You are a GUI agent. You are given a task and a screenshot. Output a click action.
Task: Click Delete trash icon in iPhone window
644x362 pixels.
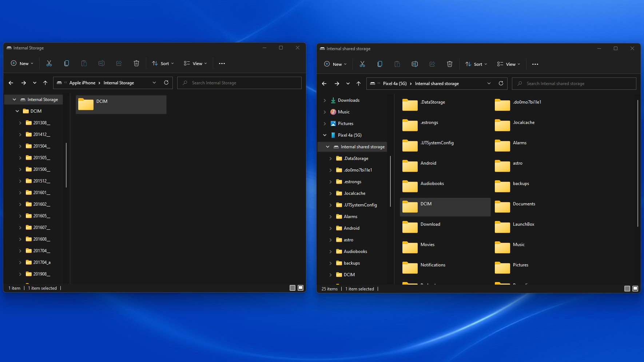(x=136, y=63)
